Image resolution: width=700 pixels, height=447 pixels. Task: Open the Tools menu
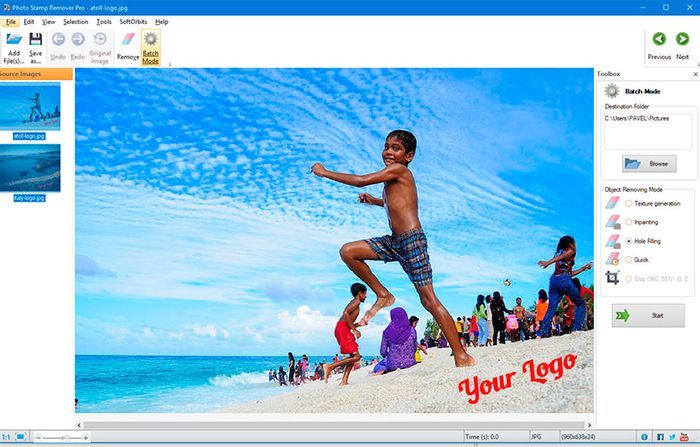click(104, 22)
